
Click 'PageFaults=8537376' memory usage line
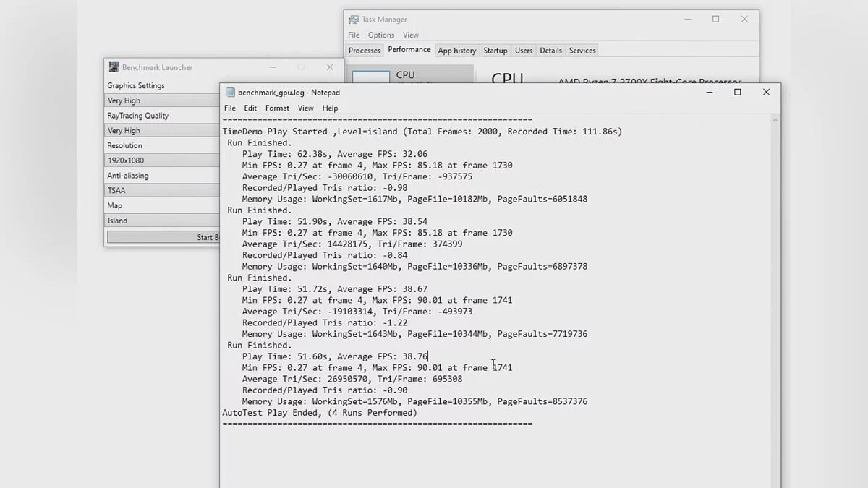pyautogui.click(x=414, y=401)
